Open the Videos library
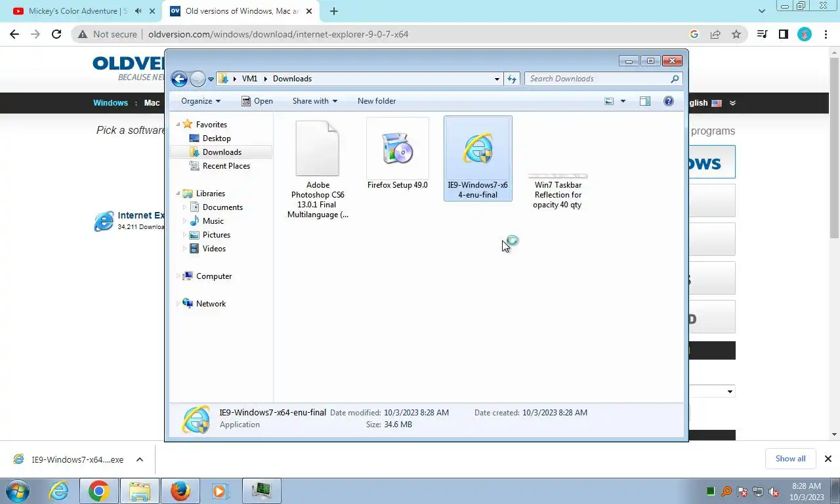 coord(214,249)
